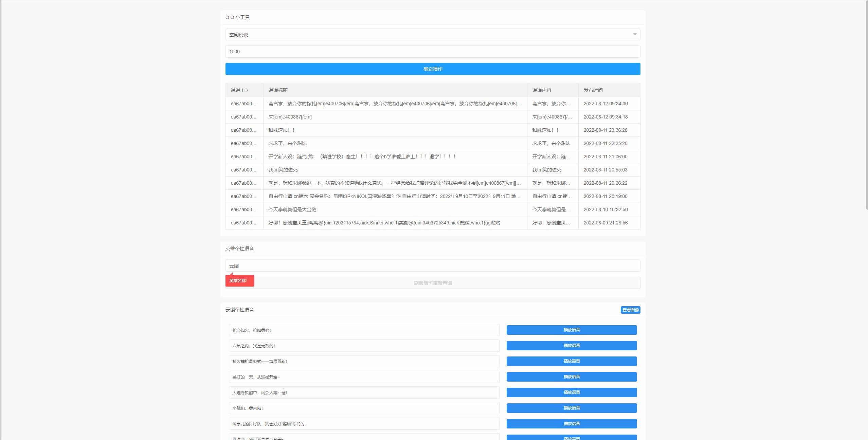Play the 小贼们，我来啦 voice line

[x=572, y=408]
